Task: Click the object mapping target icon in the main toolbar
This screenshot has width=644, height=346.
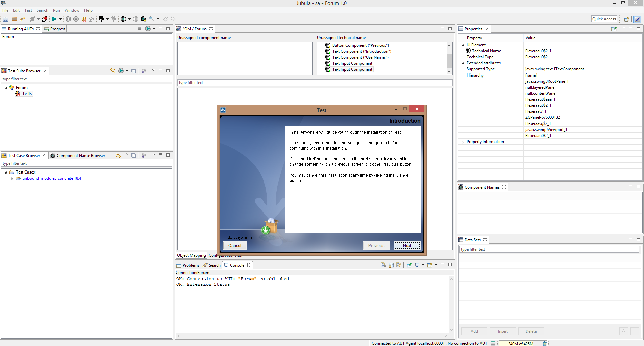Action: pos(123,19)
